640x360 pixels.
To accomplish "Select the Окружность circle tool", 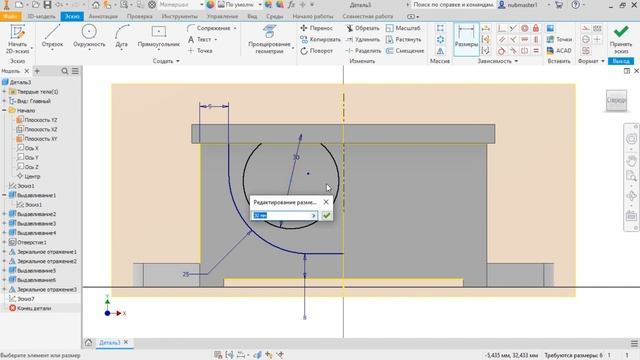I will click(89, 37).
